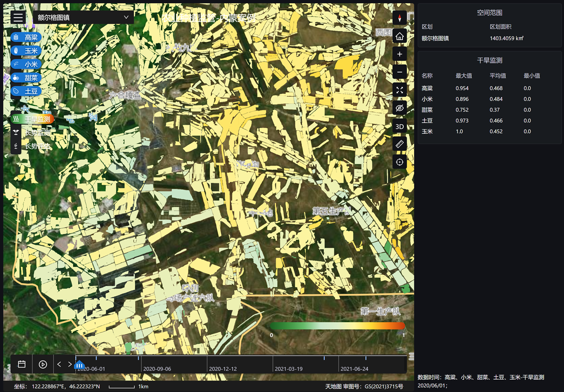Zoom out on the map

click(x=399, y=72)
